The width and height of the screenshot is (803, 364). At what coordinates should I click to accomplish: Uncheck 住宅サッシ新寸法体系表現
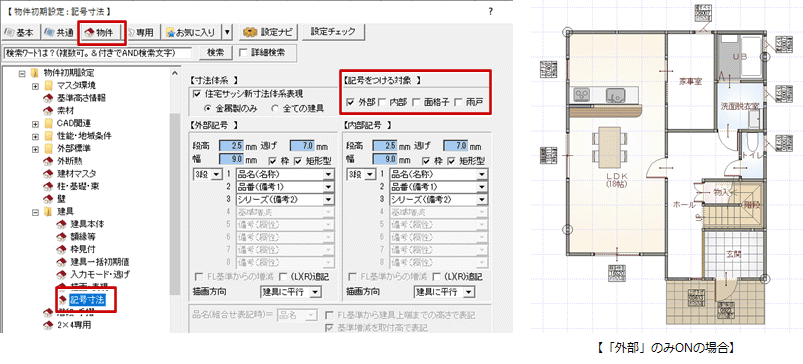click(x=197, y=94)
